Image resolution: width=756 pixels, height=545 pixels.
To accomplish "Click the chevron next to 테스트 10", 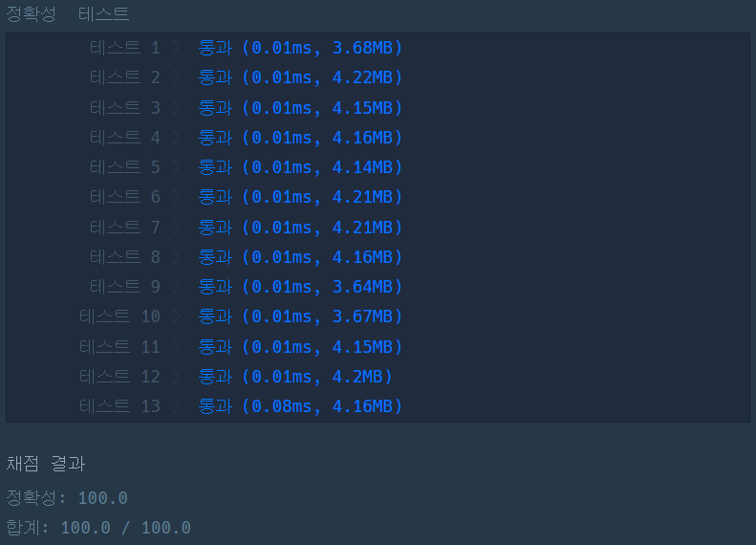I will [x=177, y=316].
